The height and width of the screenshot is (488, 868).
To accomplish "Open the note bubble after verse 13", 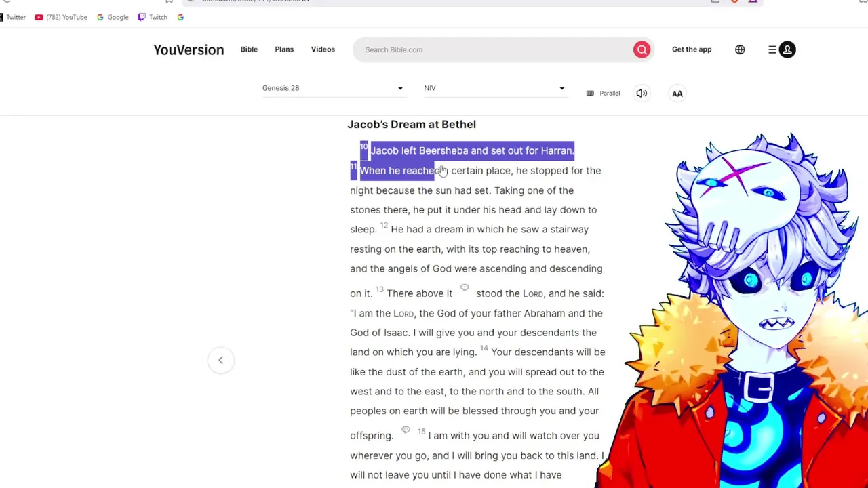I will click(465, 288).
